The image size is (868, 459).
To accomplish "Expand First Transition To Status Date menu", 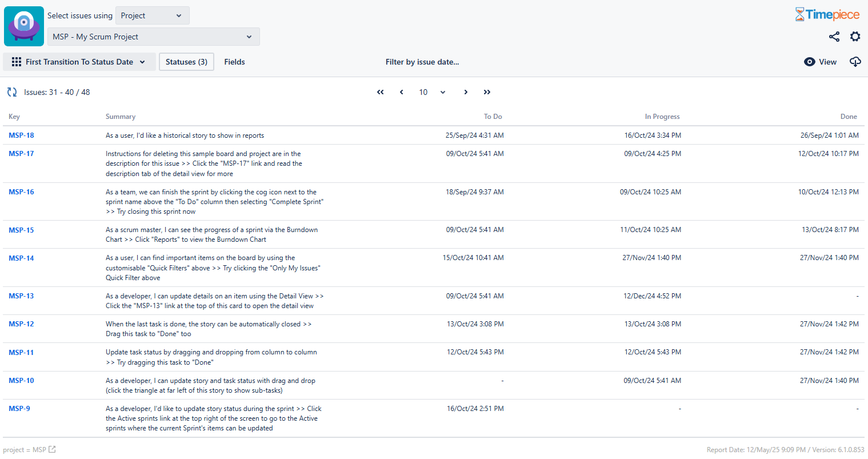I will click(79, 62).
